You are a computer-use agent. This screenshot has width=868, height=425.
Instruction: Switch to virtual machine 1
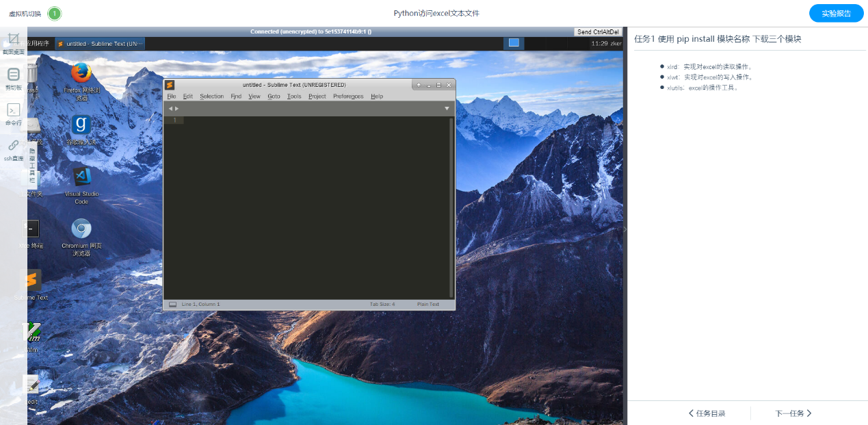[55, 14]
